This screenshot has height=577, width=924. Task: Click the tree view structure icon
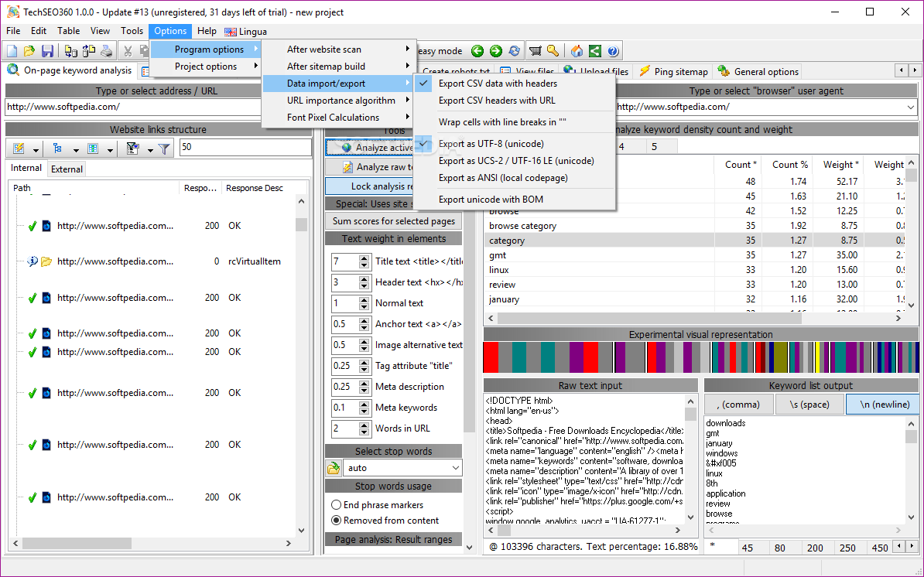[x=57, y=149]
